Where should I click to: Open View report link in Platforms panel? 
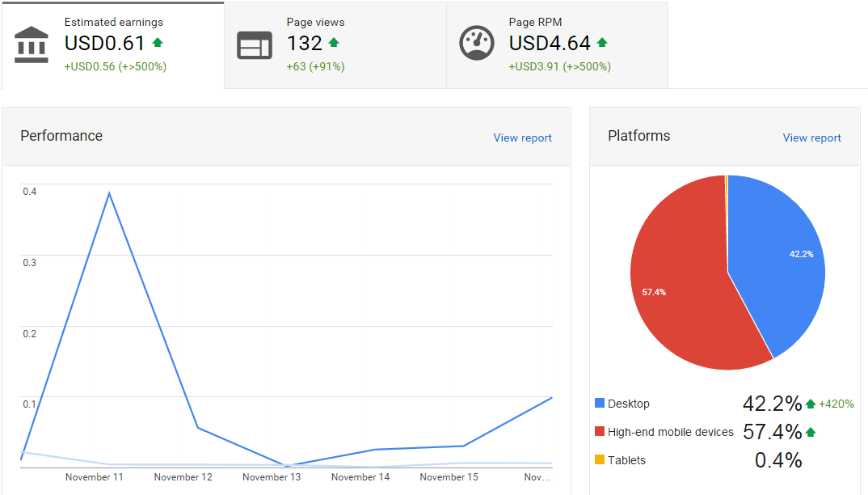click(x=811, y=137)
